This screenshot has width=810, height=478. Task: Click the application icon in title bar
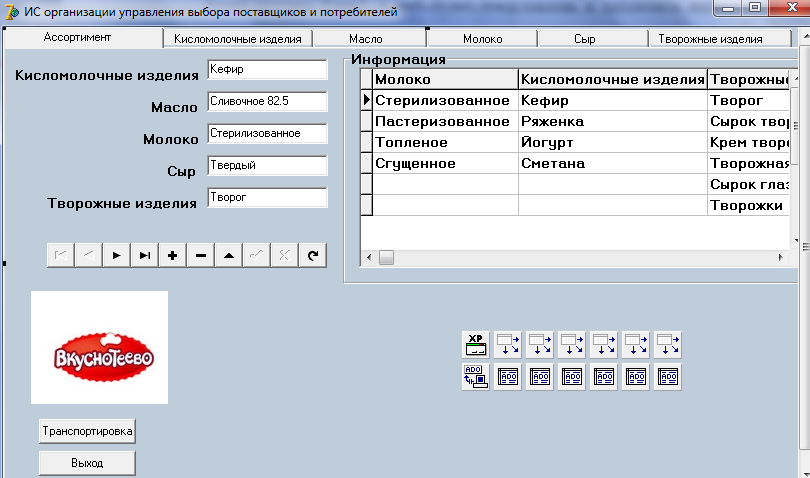tap(11, 11)
